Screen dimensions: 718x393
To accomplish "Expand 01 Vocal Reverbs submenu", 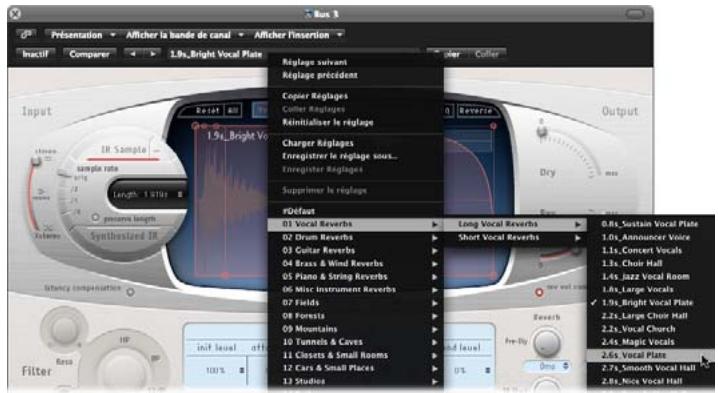I will 355,224.
